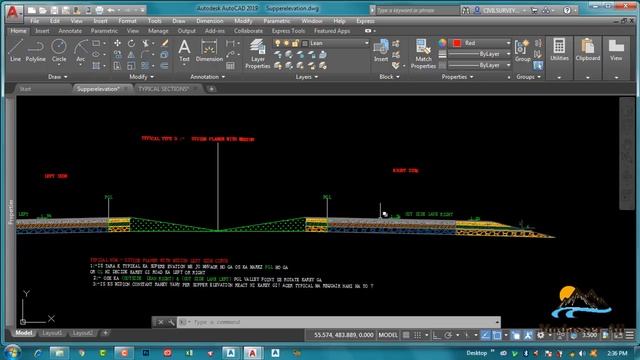Click the Rotate tool icon
Image resolution: width=640 pixels, height=360 pixels.
(x=131, y=43)
